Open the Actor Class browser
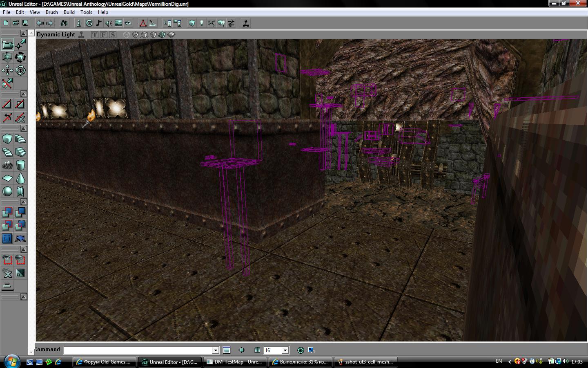 pos(79,23)
